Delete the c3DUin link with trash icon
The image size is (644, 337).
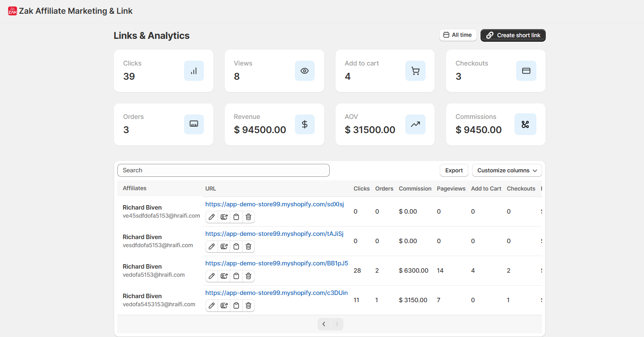click(x=248, y=305)
